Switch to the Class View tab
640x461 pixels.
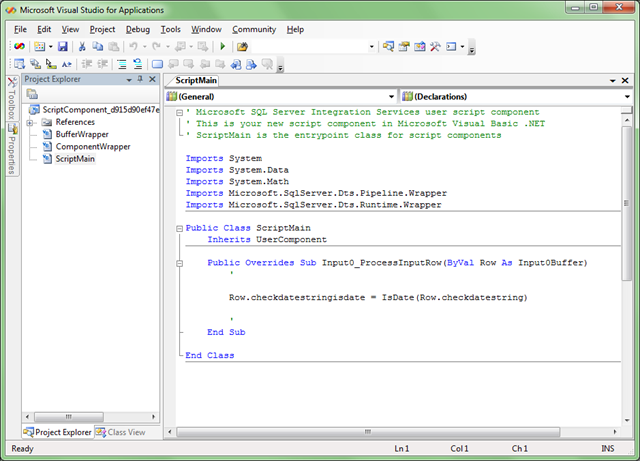(120, 432)
